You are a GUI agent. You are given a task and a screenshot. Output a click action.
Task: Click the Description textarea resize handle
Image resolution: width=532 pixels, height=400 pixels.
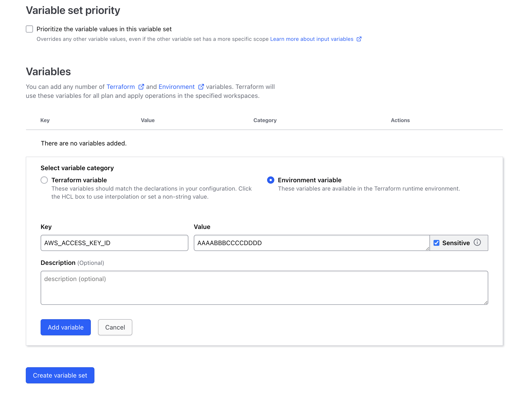coord(486,303)
